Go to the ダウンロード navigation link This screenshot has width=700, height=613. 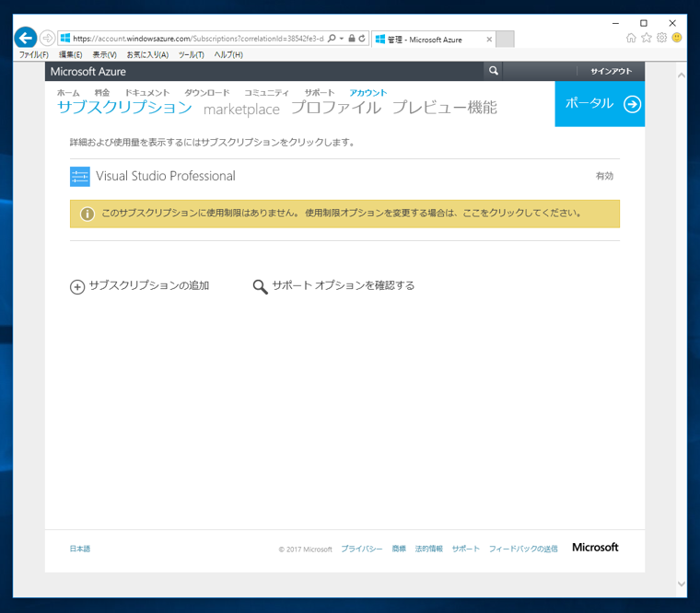206,93
